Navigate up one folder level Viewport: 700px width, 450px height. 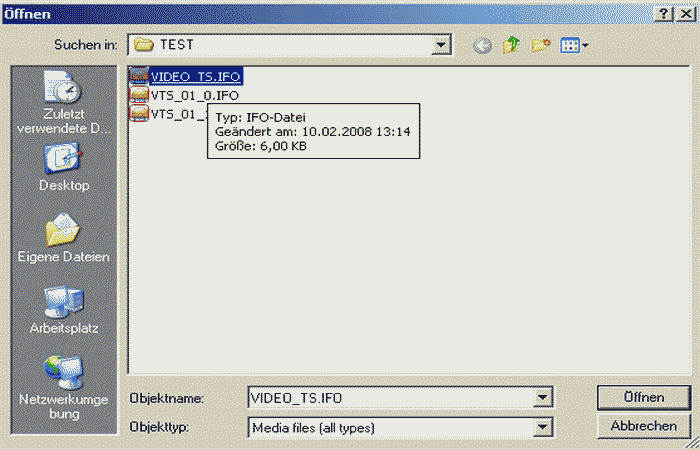[512, 45]
